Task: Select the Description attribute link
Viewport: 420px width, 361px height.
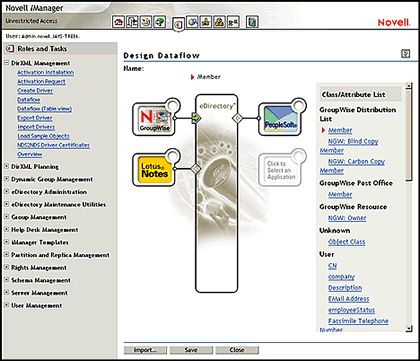Action: point(345,288)
